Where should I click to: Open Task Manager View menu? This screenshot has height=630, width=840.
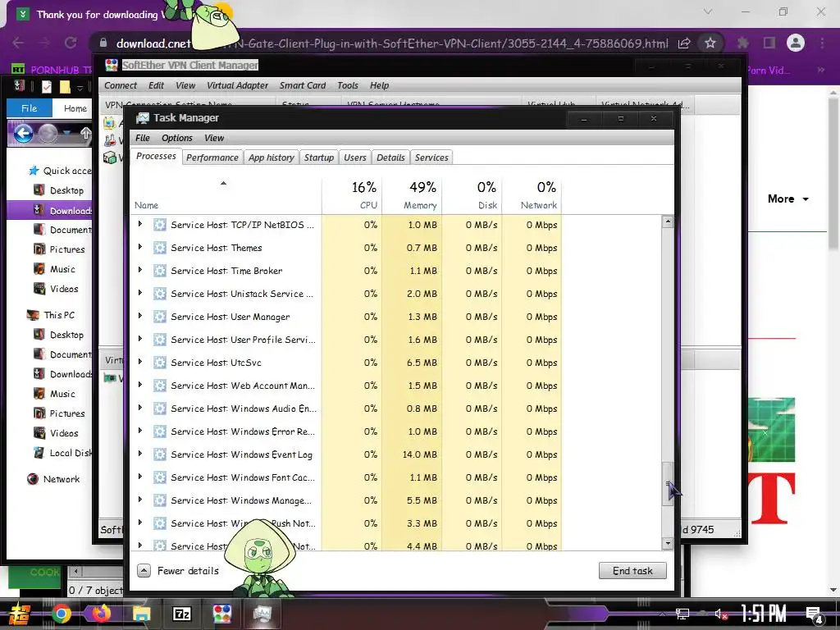coord(214,138)
